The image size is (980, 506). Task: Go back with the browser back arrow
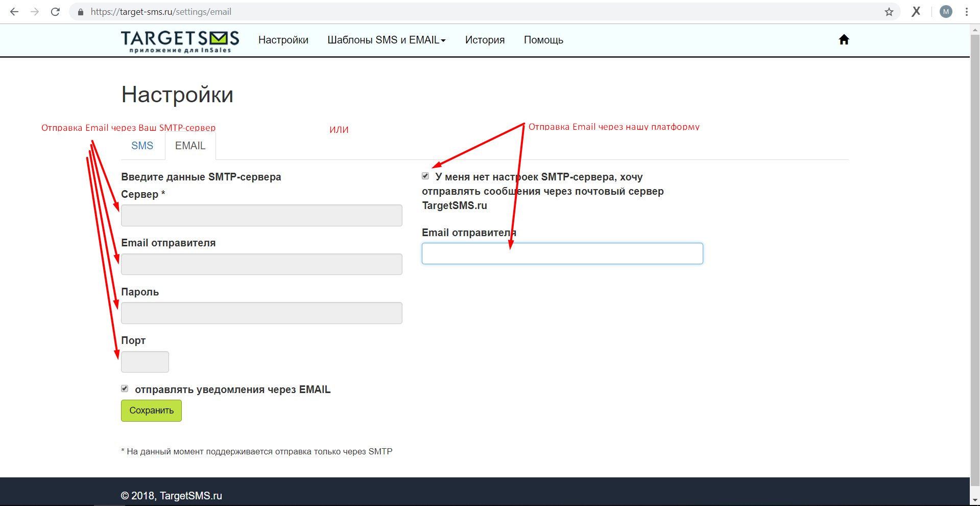pos(14,12)
